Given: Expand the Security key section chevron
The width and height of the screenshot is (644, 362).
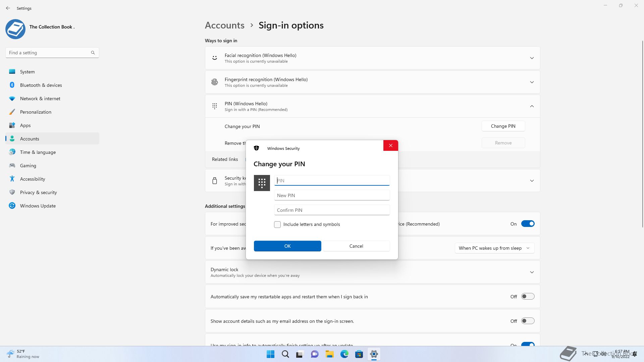Looking at the screenshot, I should 532,181.
